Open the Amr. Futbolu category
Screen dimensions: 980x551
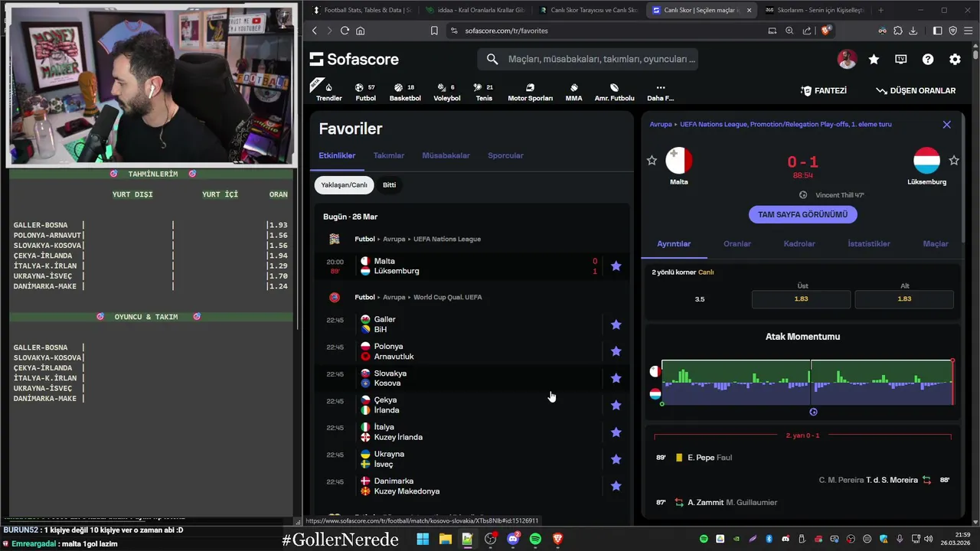coord(614,92)
